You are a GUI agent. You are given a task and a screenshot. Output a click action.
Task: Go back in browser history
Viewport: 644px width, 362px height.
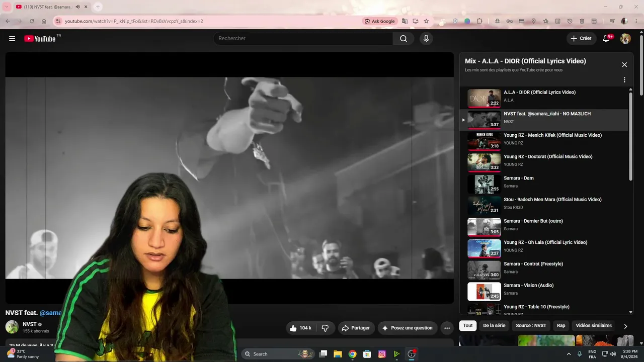tap(8, 21)
